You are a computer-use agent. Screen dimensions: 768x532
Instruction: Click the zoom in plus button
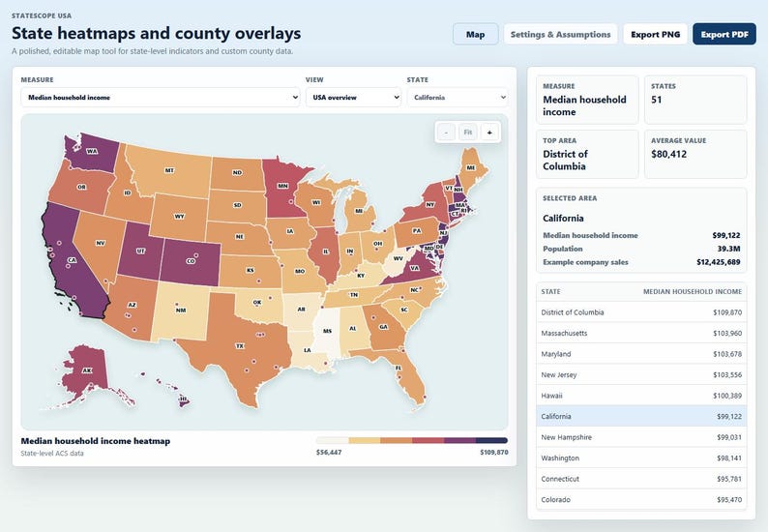(x=489, y=133)
